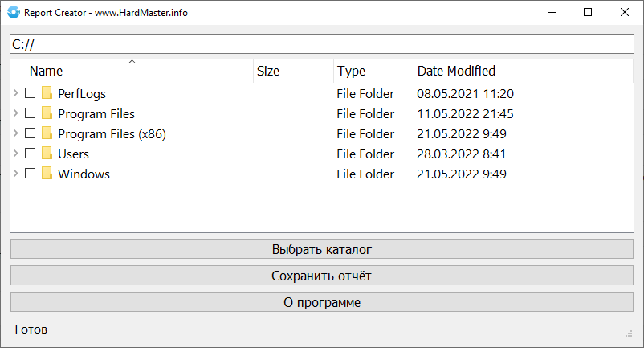644x348 pixels.
Task: Click the Program Files (x86) folder icon
Action: [x=47, y=133]
